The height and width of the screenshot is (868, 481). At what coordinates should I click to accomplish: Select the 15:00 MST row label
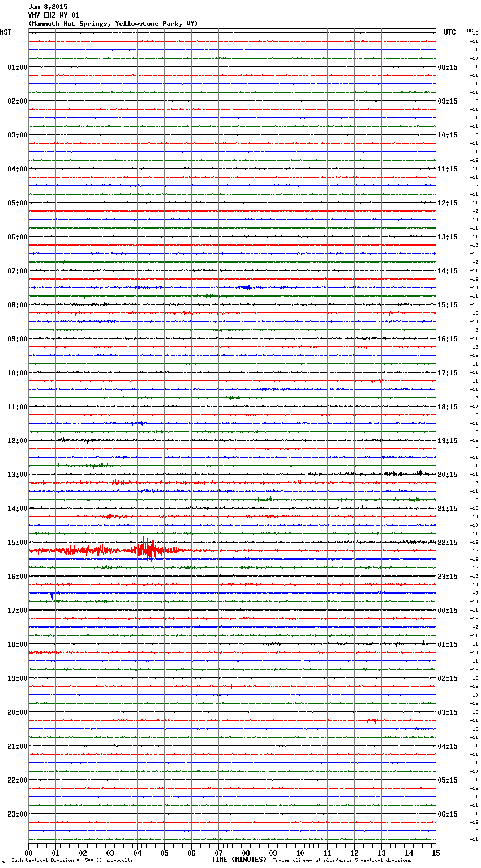click(18, 543)
